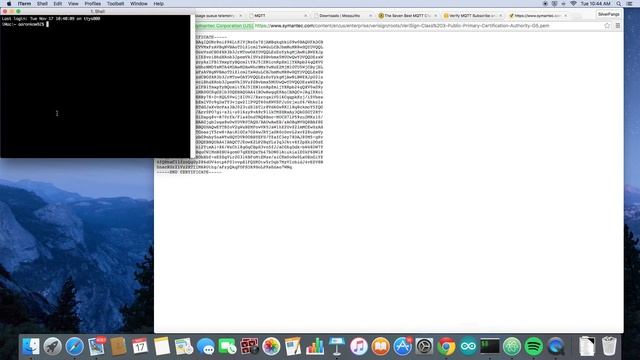Close the Downloads Mosquitto tab
Screen dimensions: 640x360
[371, 16]
